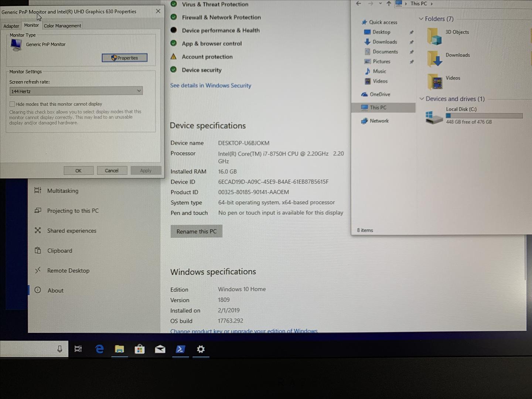The image size is (532, 399).
Task: Select the Videos folder icon in Folders
Action: point(435,82)
